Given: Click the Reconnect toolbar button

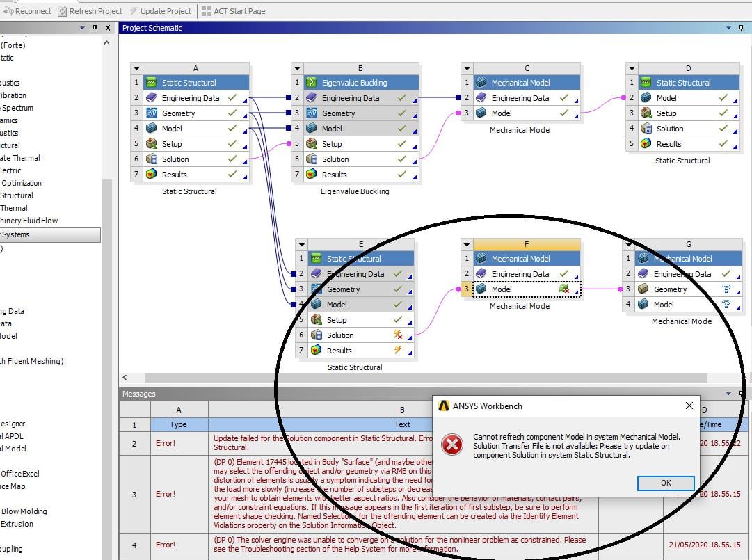Looking at the screenshot, I should [27, 11].
